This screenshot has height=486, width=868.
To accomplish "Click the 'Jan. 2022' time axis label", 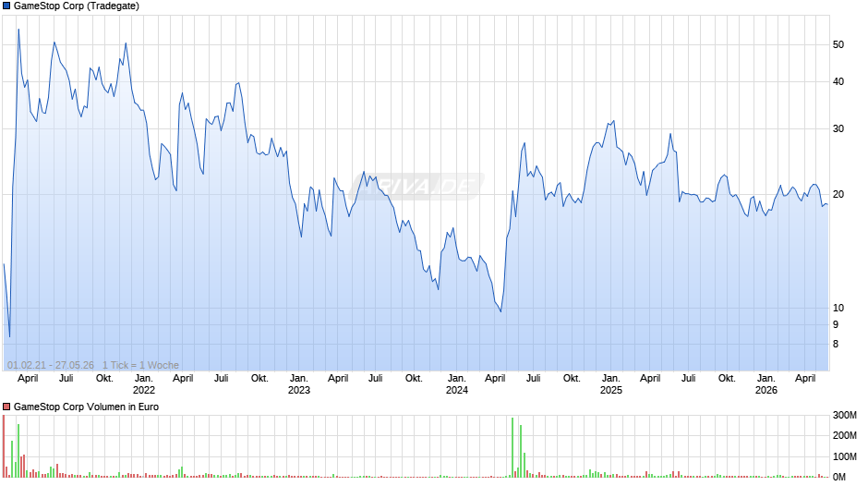I will (144, 384).
